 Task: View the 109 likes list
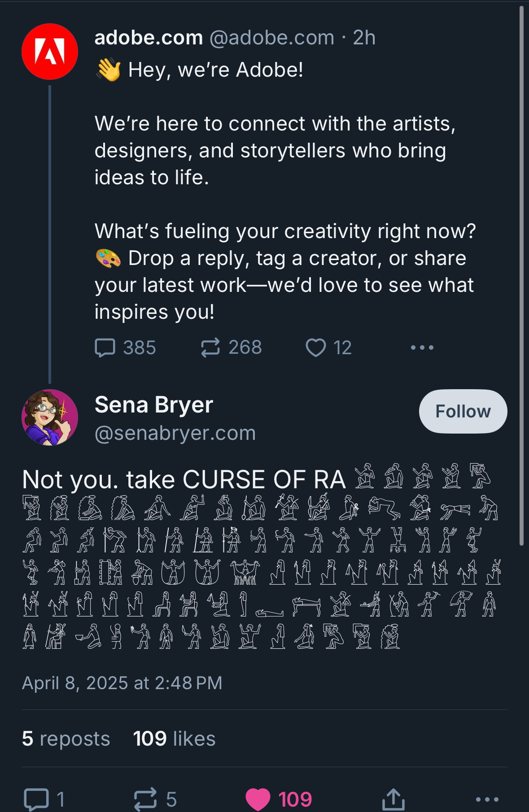(174, 738)
